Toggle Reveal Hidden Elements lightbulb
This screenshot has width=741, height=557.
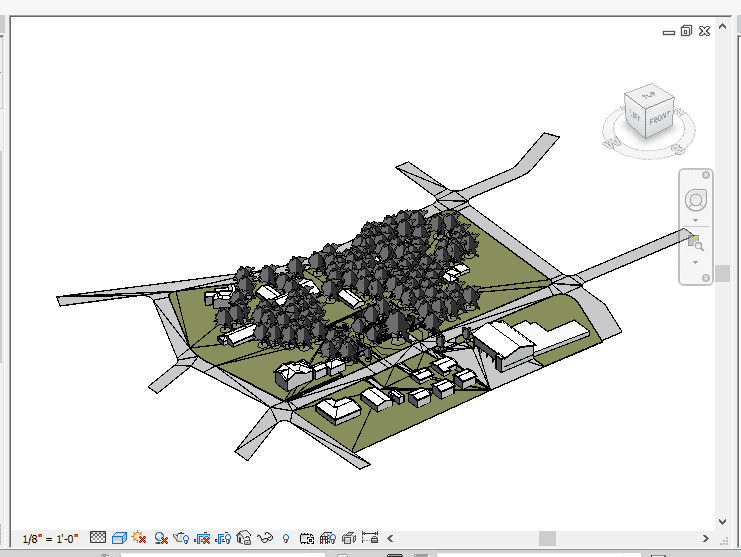[x=286, y=538]
